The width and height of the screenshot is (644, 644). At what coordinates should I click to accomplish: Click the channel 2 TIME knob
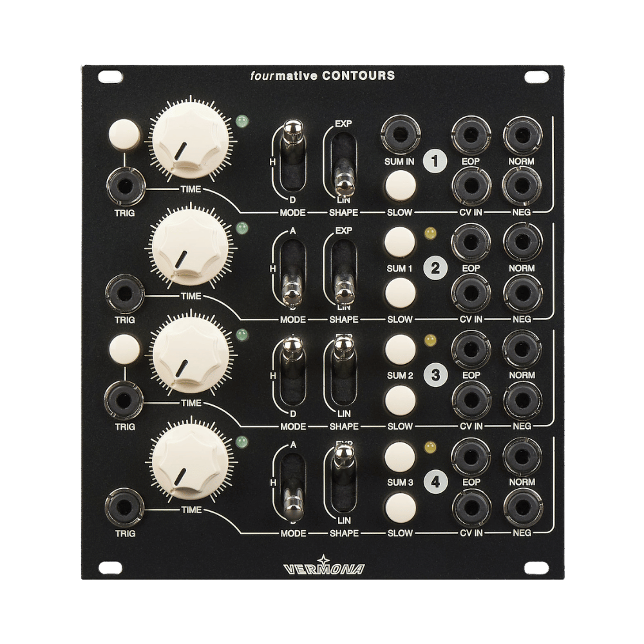coord(190,247)
